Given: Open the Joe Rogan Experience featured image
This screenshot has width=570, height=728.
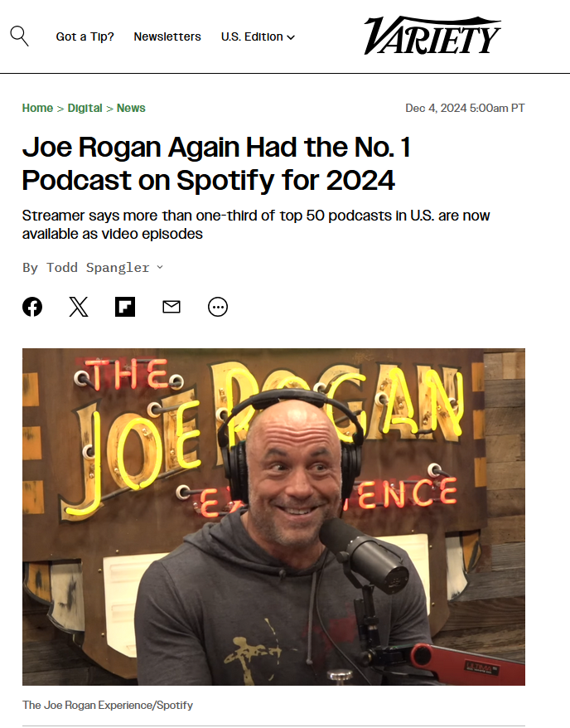Looking at the screenshot, I should pyautogui.click(x=273, y=517).
